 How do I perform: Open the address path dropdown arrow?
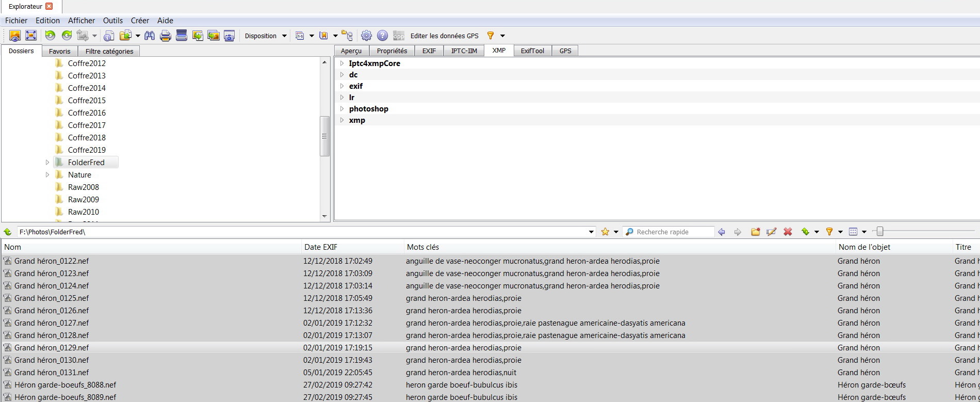[x=591, y=232]
